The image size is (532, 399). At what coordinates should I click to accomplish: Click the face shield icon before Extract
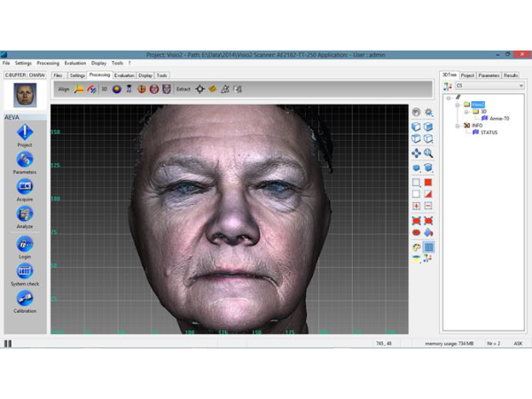167,90
